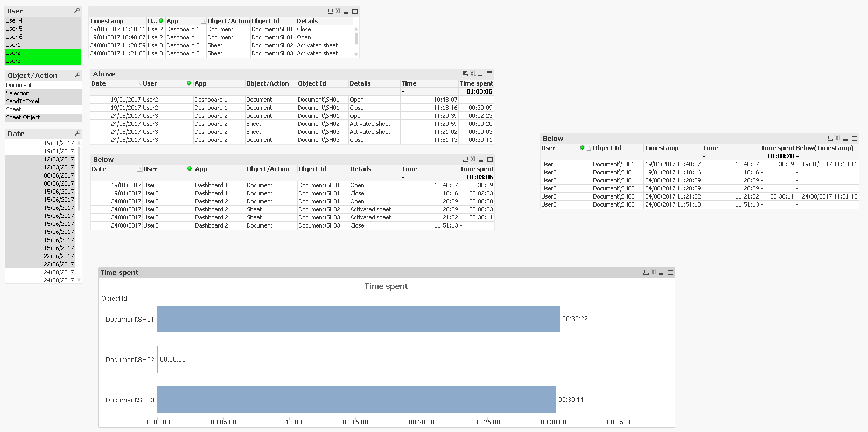The image size is (868, 432).
Task: Print the middle Below table
Action: [466, 159]
